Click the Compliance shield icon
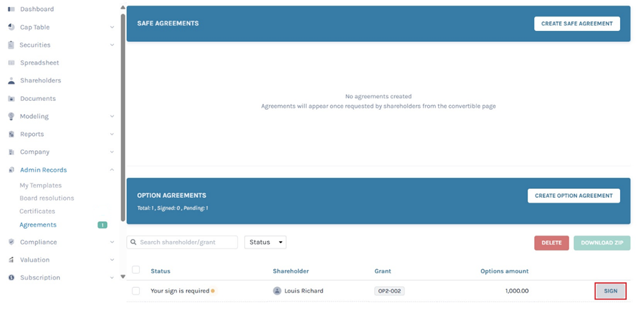Image resolution: width=644 pixels, height=309 pixels. (x=11, y=242)
